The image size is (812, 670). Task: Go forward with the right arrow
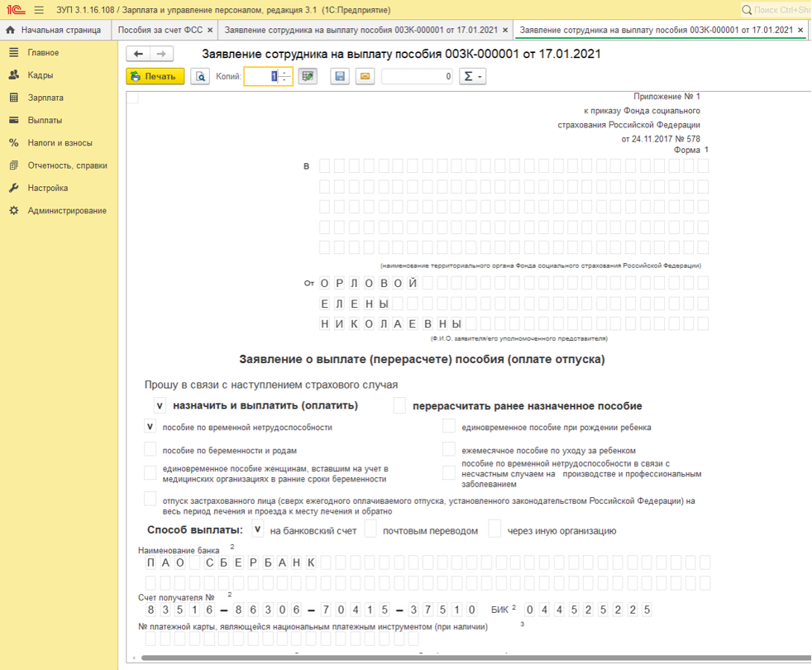(x=161, y=54)
